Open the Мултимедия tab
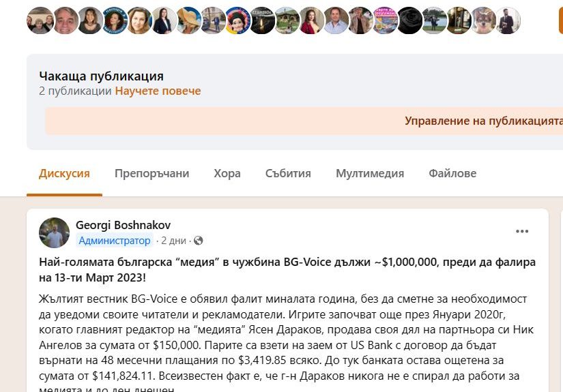 point(370,173)
